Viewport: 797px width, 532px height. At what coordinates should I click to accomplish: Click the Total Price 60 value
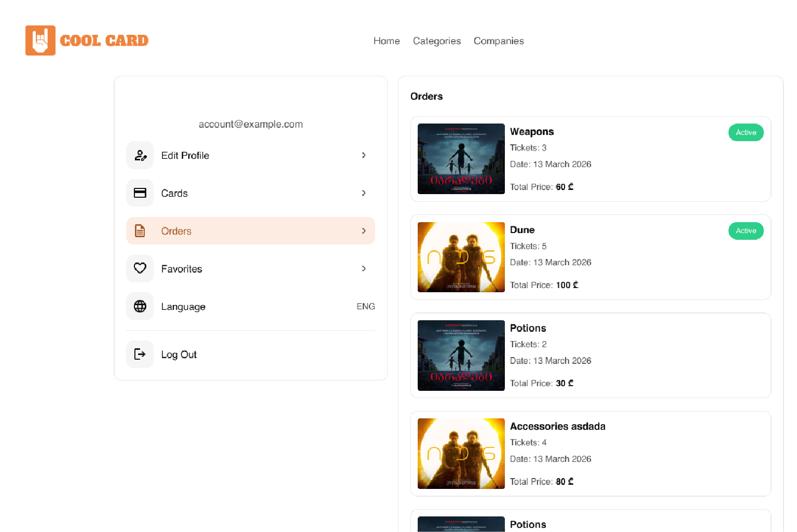pyautogui.click(x=565, y=187)
